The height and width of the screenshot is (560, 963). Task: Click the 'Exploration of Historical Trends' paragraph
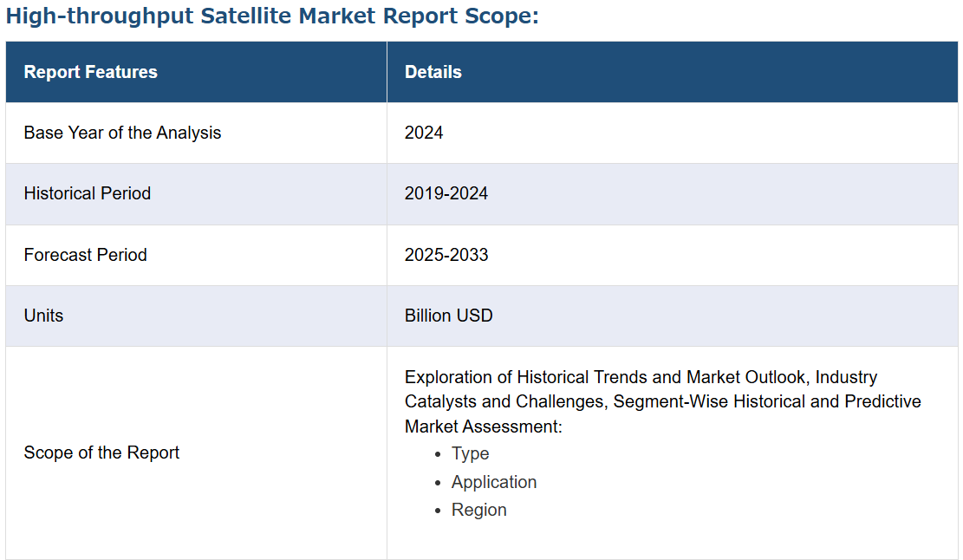click(663, 401)
